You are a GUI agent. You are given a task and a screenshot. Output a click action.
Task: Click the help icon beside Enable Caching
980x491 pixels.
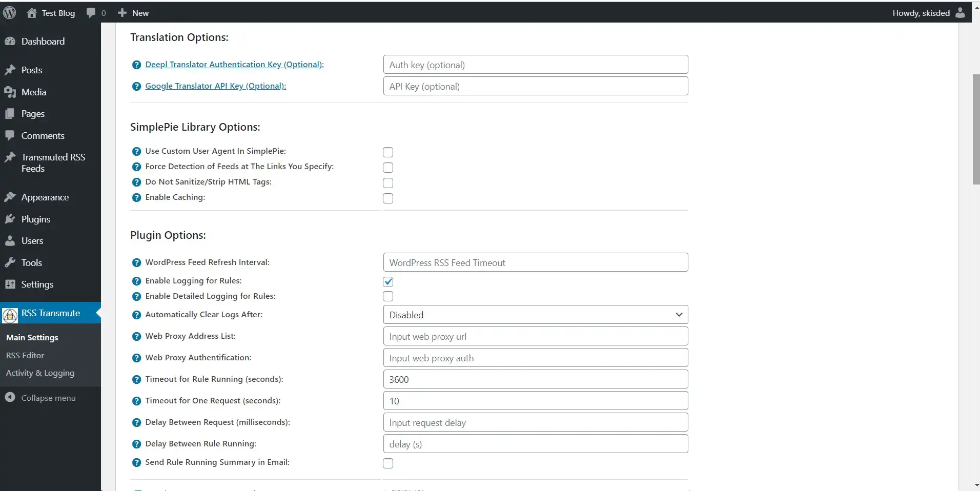coord(136,198)
